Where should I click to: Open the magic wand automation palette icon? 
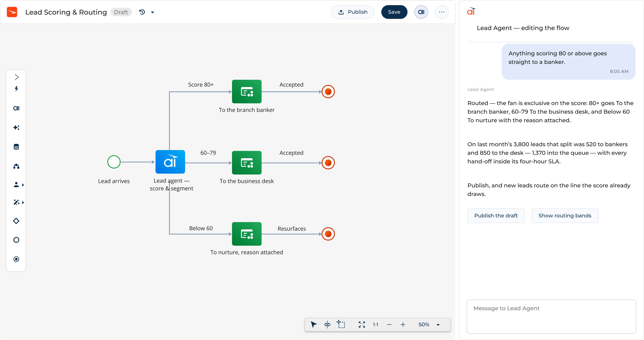16,202
